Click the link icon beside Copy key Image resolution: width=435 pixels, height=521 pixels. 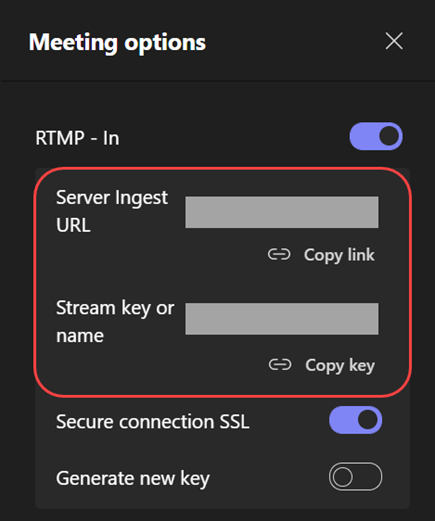280,365
